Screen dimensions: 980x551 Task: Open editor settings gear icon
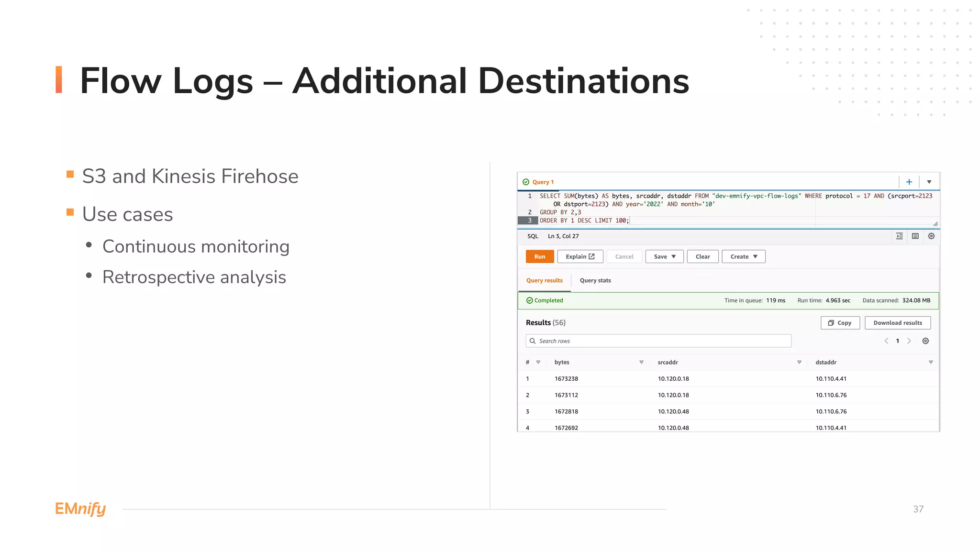click(931, 236)
